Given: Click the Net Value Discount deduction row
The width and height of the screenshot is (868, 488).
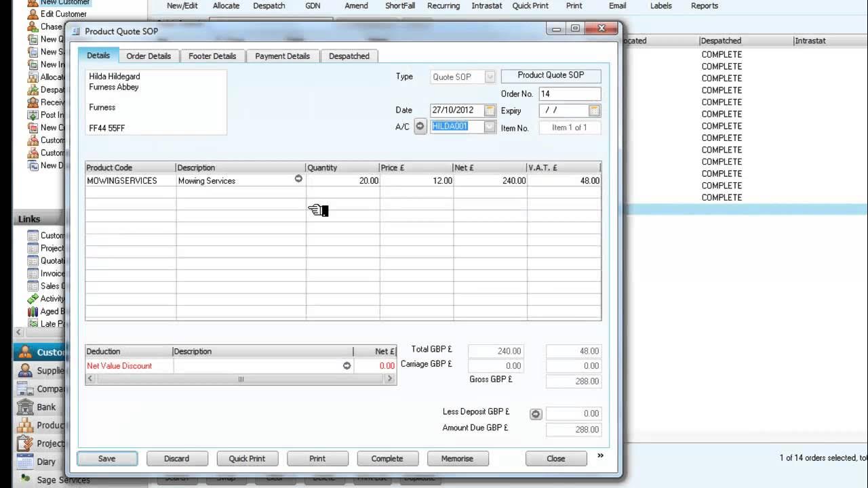Looking at the screenshot, I should point(241,366).
